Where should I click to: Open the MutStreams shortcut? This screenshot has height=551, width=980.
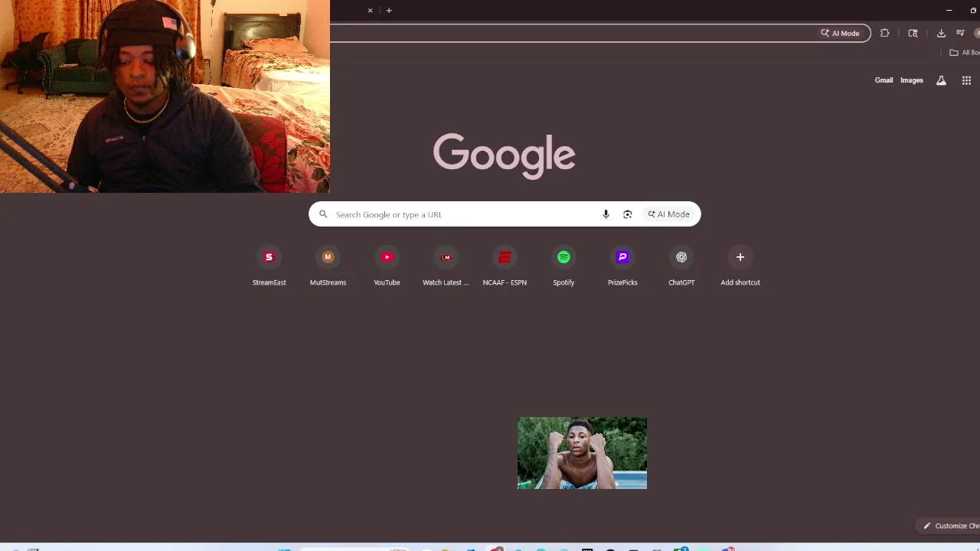(x=328, y=266)
